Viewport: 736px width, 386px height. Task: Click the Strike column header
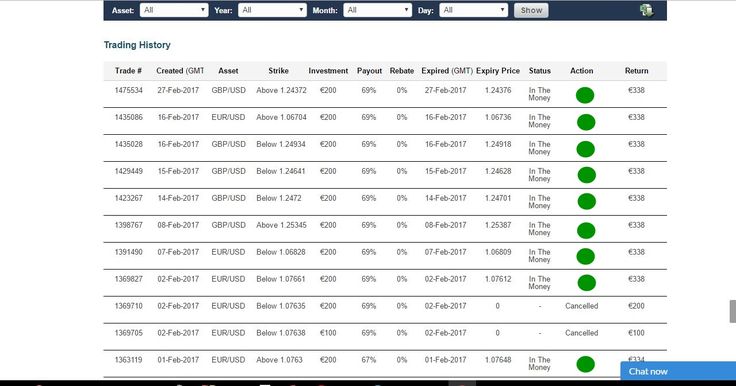[x=278, y=70]
